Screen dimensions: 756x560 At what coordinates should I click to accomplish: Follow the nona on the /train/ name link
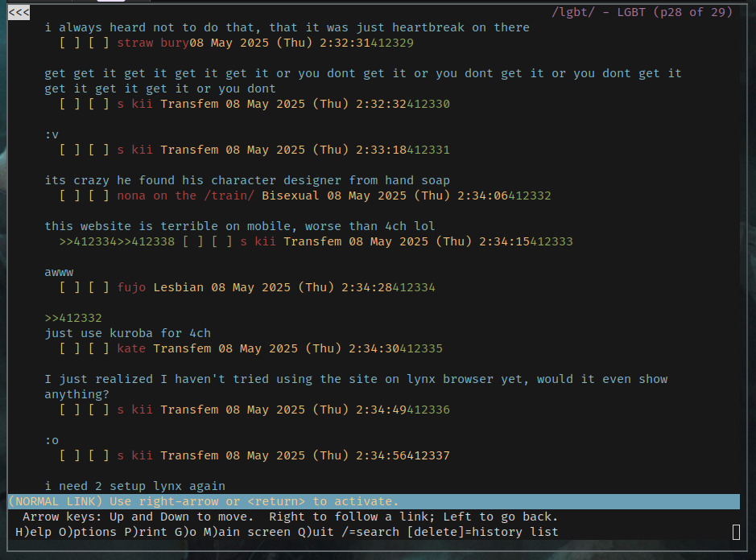(186, 196)
